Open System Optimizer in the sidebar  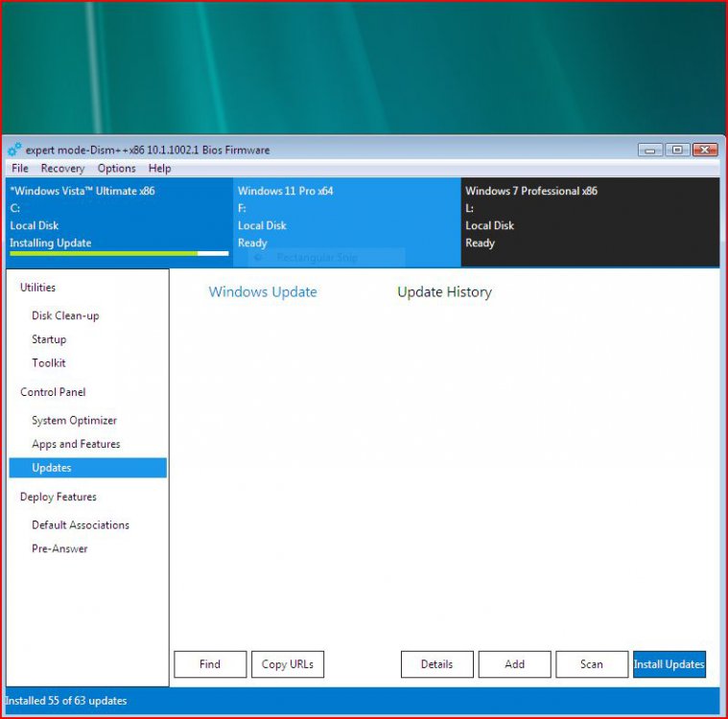(74, 421)
